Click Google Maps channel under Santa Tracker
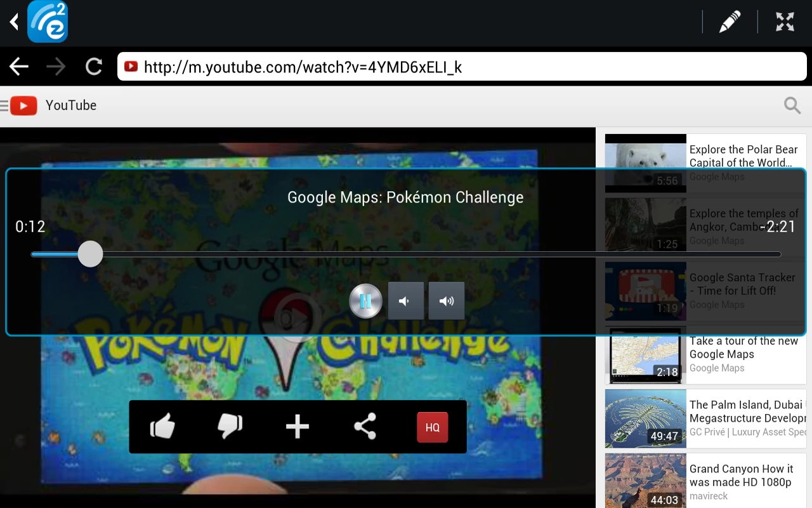 [717, 304]
